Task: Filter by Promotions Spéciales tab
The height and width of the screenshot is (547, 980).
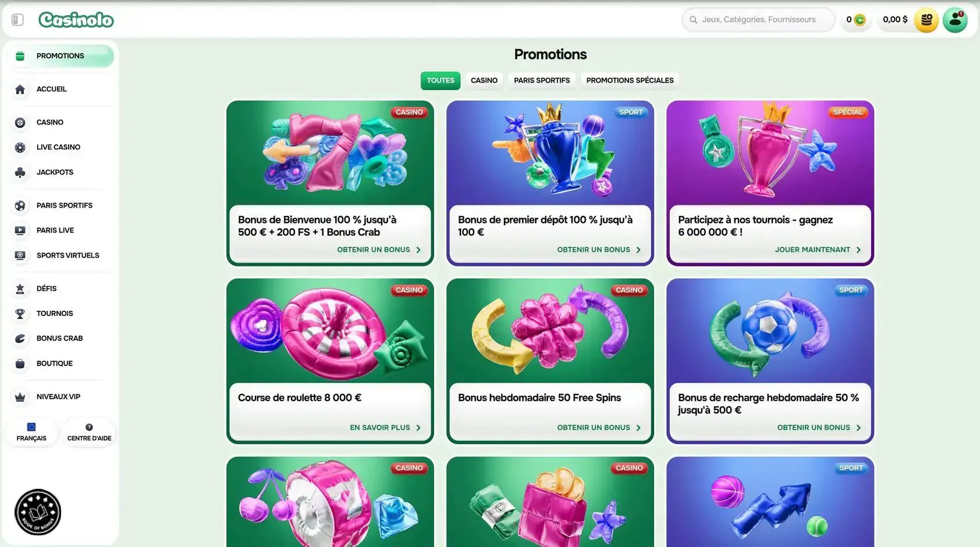Action: (630, 80)
